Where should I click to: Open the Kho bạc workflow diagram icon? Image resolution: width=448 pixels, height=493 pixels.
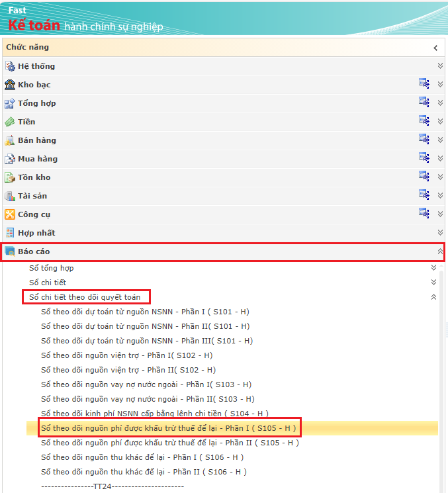(424, 83)
